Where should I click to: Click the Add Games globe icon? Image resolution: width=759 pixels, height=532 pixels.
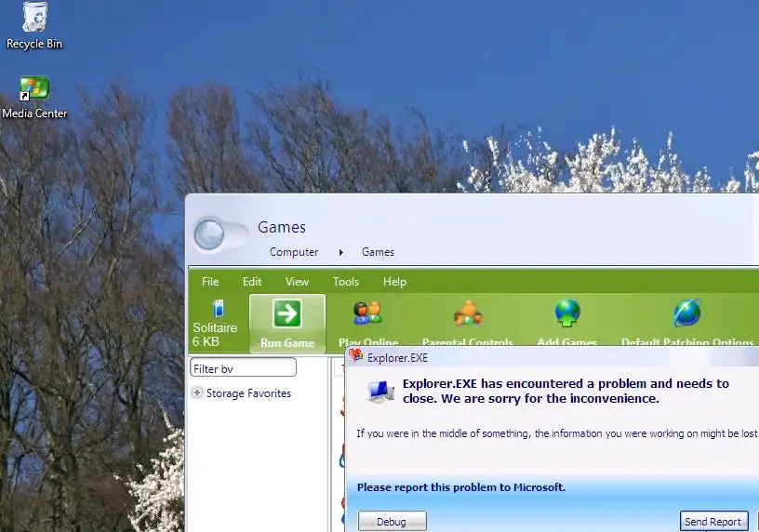pos(567,313)
